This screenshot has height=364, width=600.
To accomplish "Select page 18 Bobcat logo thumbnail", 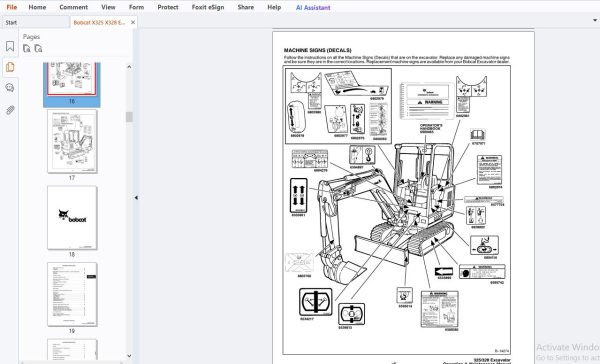I will pos(72,218).
